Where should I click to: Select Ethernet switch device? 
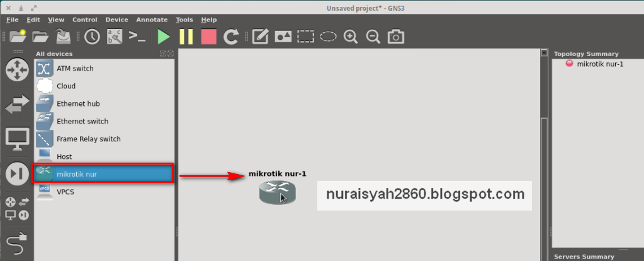(x=104, y=122)
